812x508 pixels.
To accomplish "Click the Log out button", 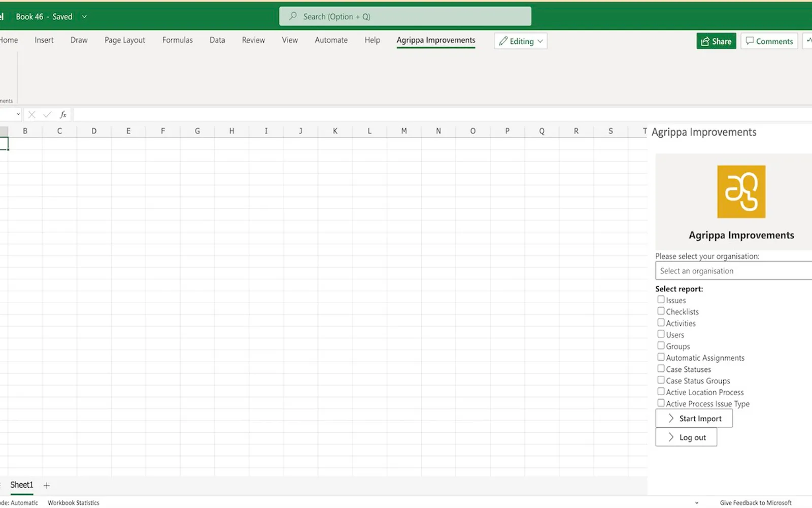I will 686,437.
